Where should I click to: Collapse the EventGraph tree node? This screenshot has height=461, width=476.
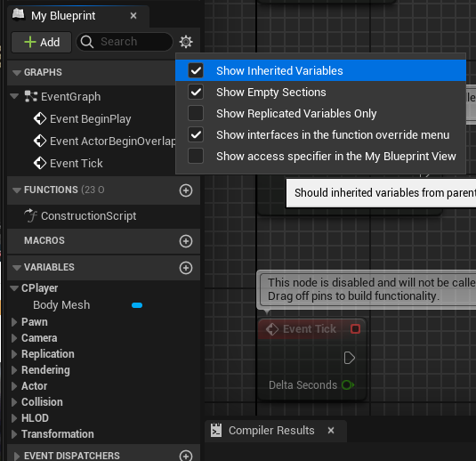(x=14, y=96)
